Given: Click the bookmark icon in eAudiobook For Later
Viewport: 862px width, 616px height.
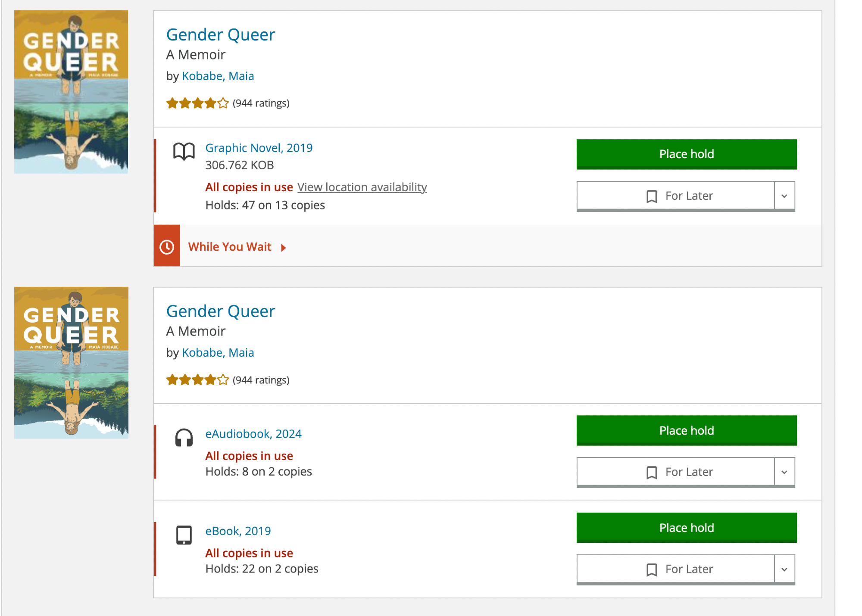Looking at the screenshot, I should 652,473.
